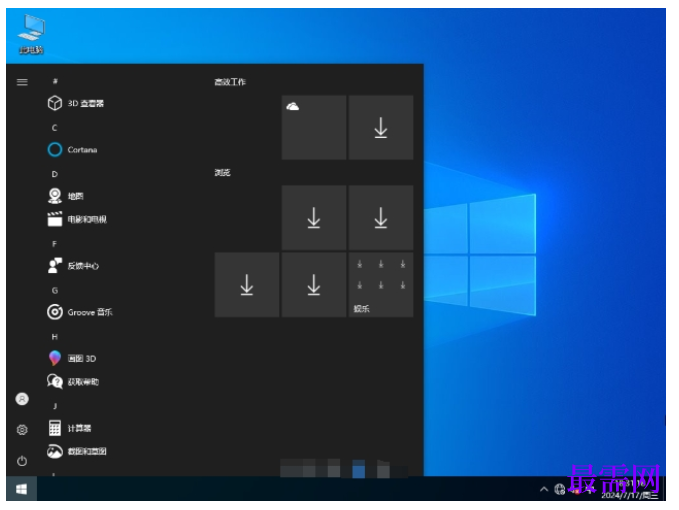Select the 此电脑 desktop icon

pyautogui.click(x=32, y=34)
